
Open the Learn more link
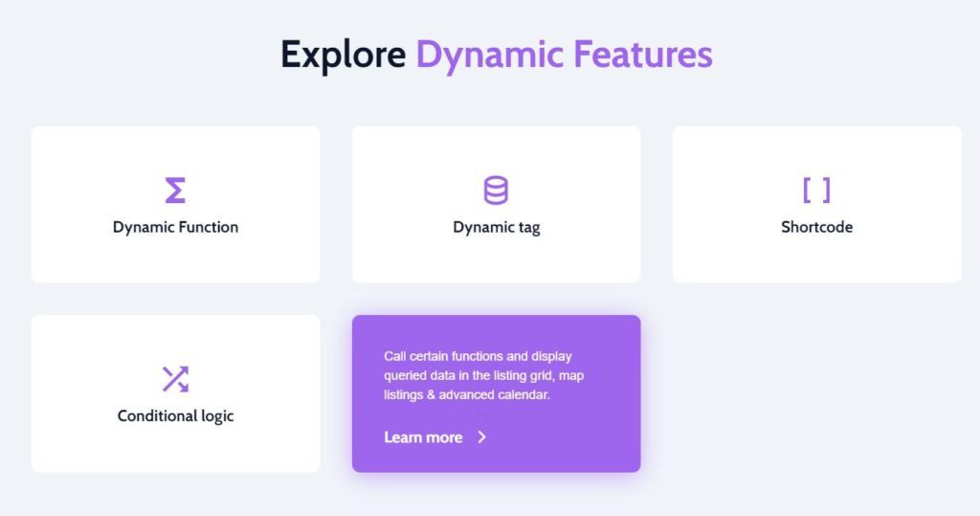pyautogui.click(x=423, y=437)
